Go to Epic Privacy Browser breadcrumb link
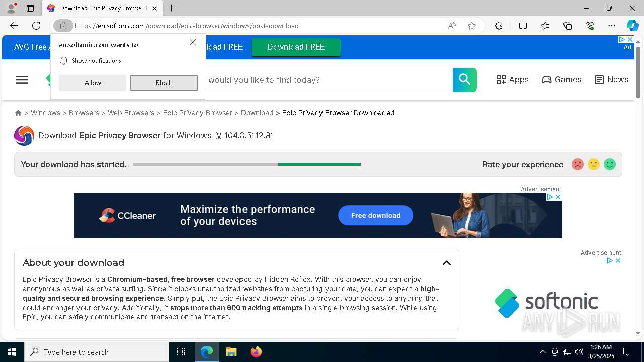644x362 pixels. 198,113
